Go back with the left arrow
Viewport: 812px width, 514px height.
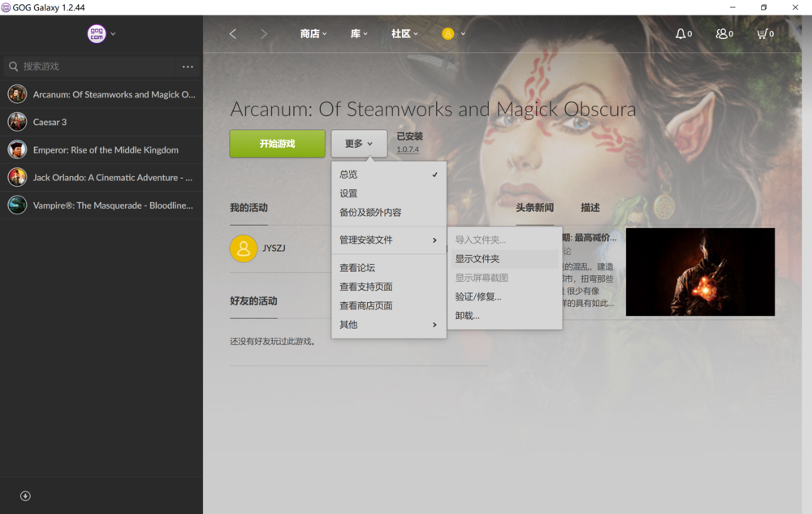[x=233, y=33]
